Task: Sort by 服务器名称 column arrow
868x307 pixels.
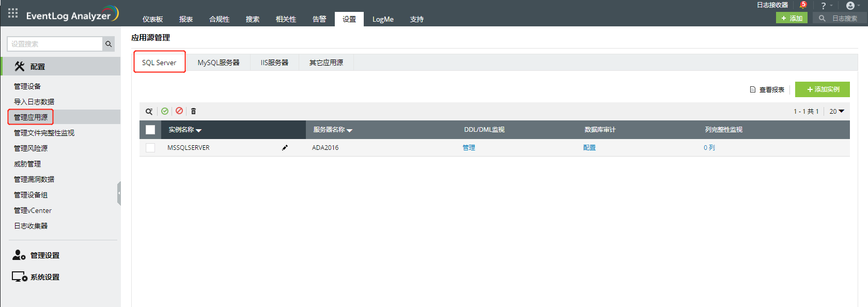Action: (x=350, y=131)
